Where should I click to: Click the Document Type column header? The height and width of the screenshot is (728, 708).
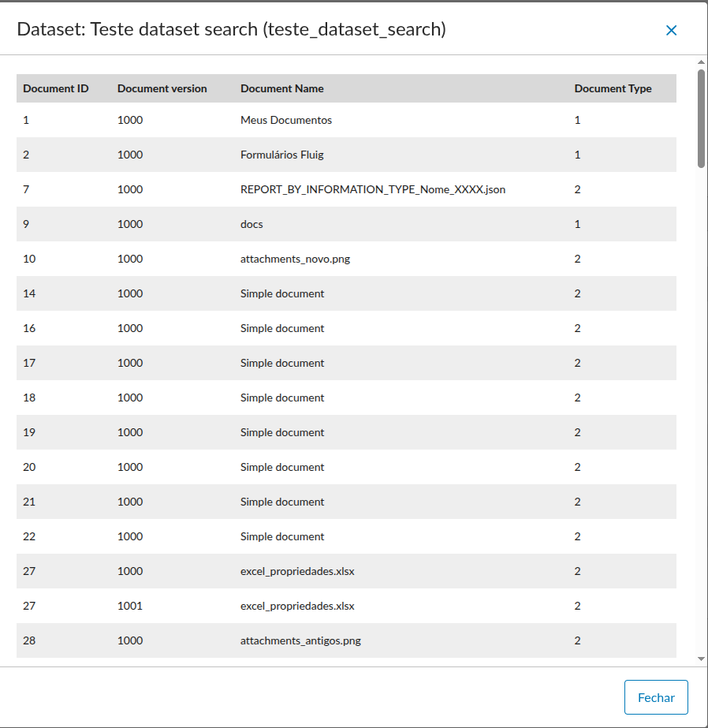pyautogui.click(x=613, y=88)
